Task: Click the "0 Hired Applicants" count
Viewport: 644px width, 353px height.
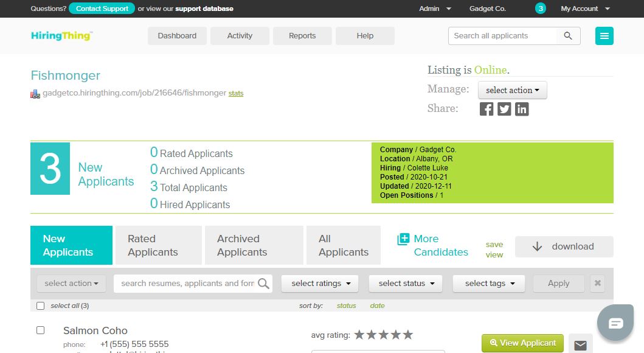Action: (x=190, y=204)
